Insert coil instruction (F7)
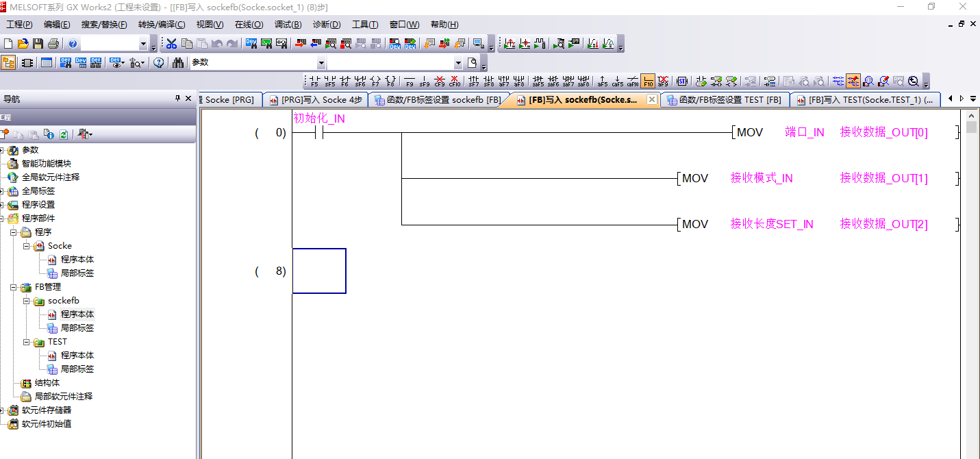Screen dimensions: 980x459 375,81
